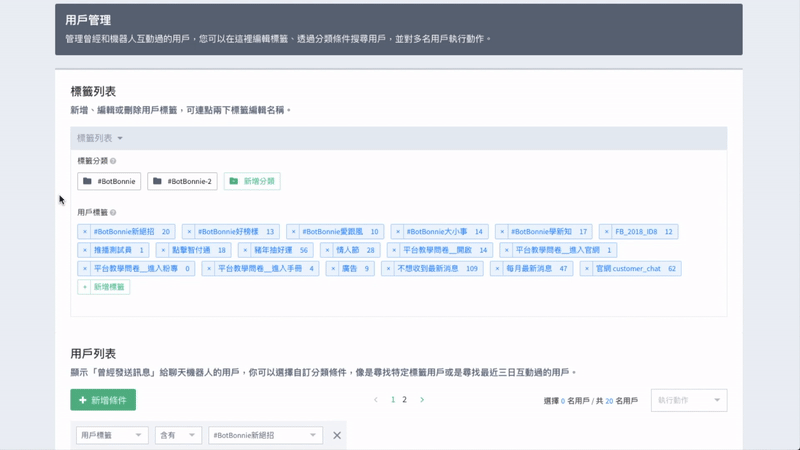The height and width of the screenshot is (450, 800).
Task: Click the 豬年抽好運 tag label
Action: [x=273, y=250]
